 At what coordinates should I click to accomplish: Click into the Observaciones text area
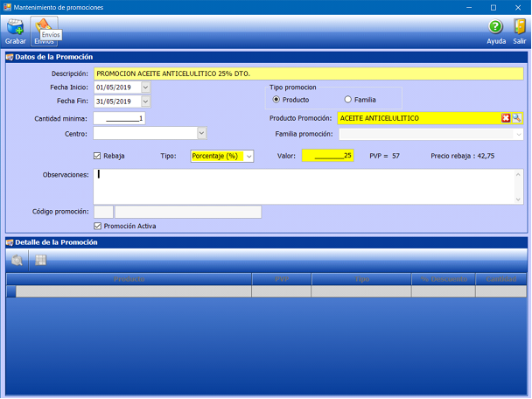pos(306,185)
